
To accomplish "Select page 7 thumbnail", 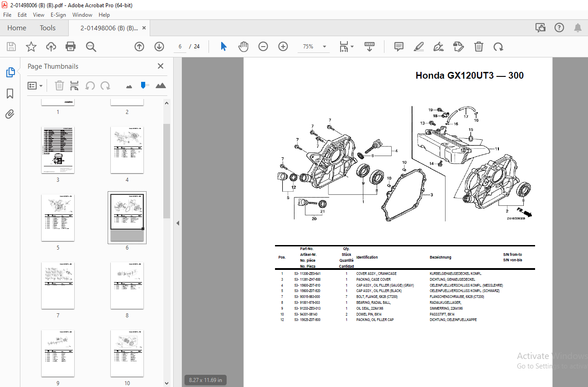I will 58,286.
